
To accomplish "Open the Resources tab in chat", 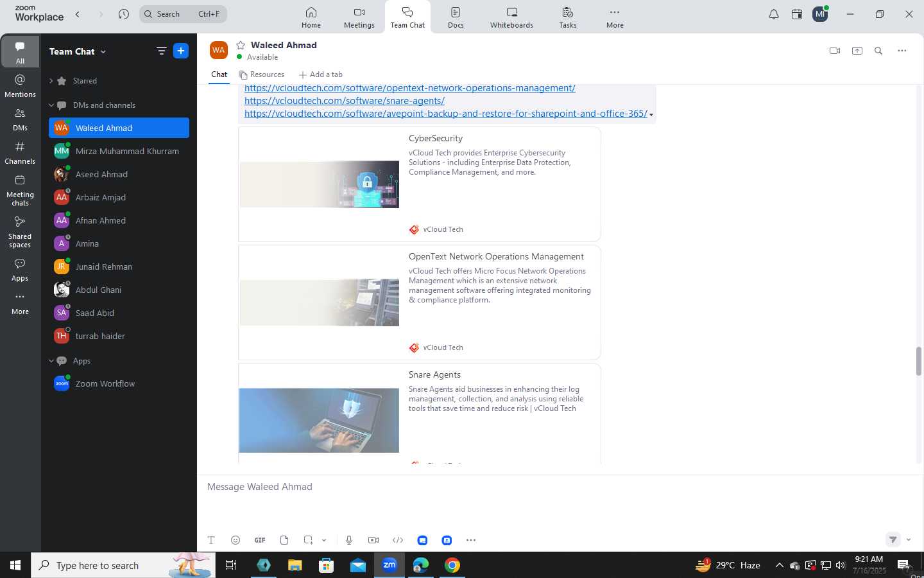I will pyautogui.click(x=262, y=74).
